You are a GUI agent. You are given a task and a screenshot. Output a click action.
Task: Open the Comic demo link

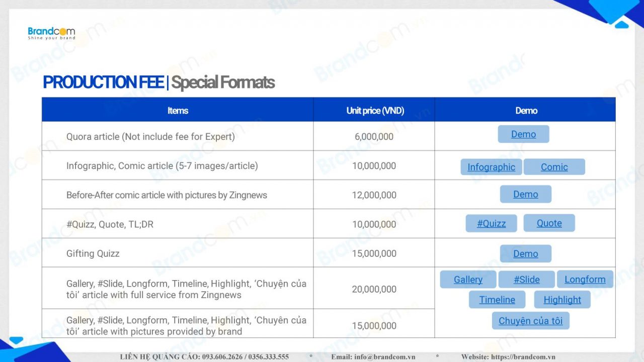pos(554,167)
